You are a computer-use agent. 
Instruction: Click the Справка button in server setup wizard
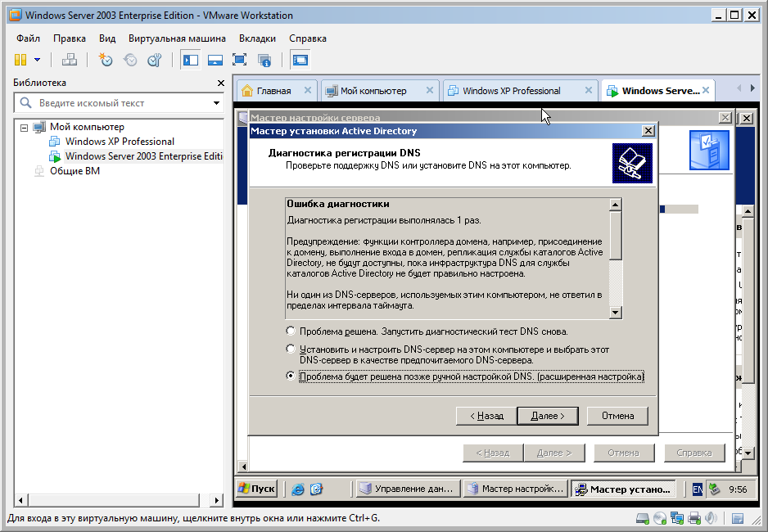[x=694, y=453]
